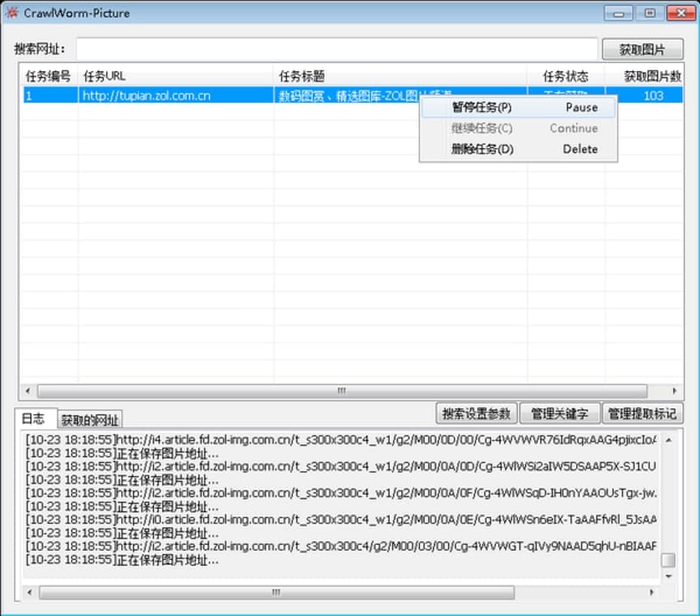Click the CrawlWorm spider icon in title bar

[12, 12]
